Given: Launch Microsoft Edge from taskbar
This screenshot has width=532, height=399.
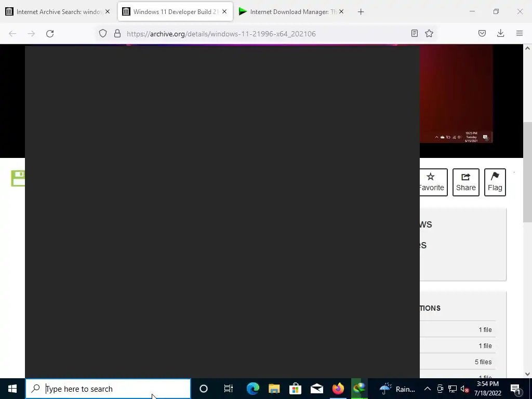Looking at the screenshot, I should tap(253, 389).
